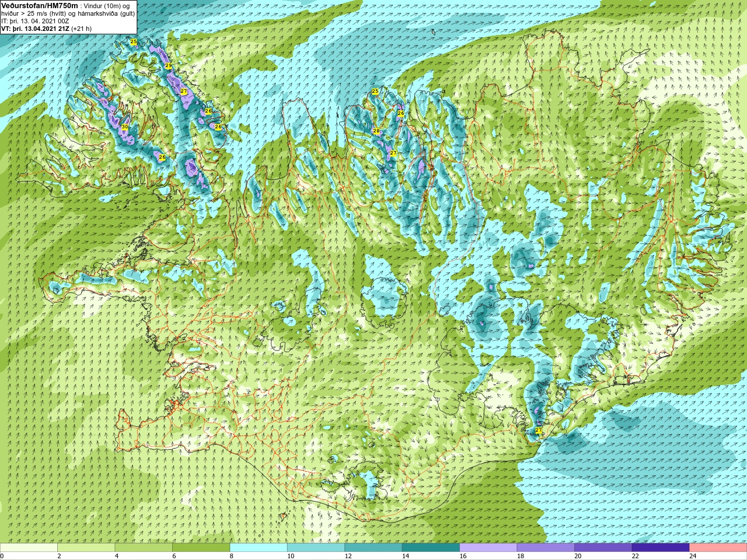747x560 pixels.
Task: Click the dark teal 14–16 m/s legend swatch
Action: click(431, 548)
